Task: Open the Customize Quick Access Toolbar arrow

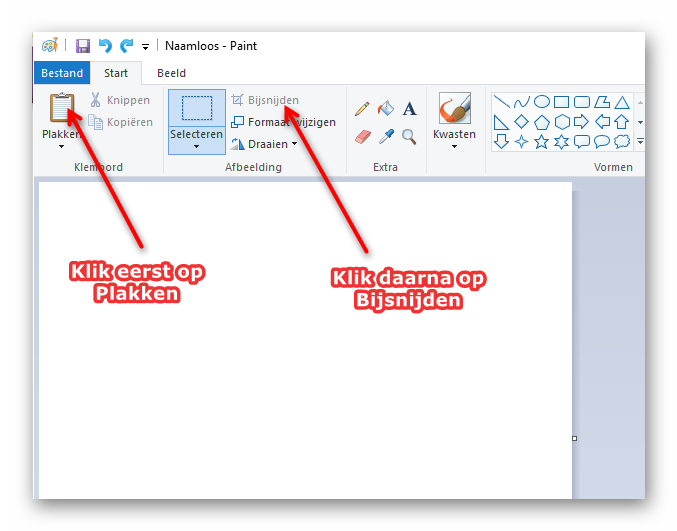Action: (146, 46)
